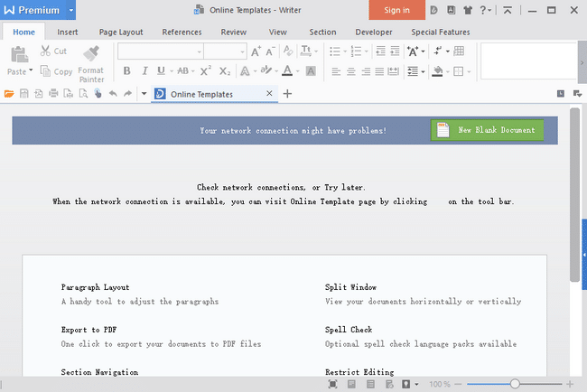Click zoom in plus button
Viewport: 587px width, 392px height.
click(x=570, y=384)
